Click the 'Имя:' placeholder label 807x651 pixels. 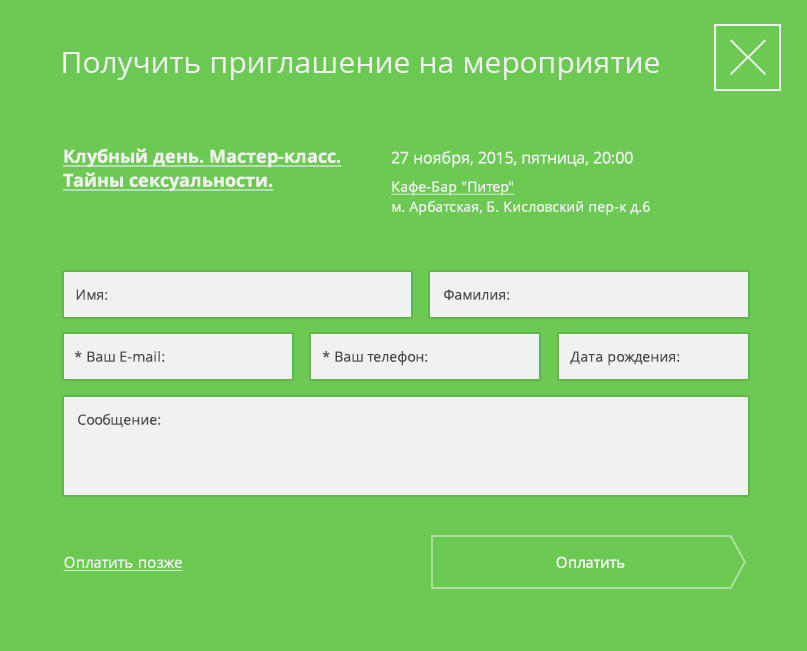point(92,295)
